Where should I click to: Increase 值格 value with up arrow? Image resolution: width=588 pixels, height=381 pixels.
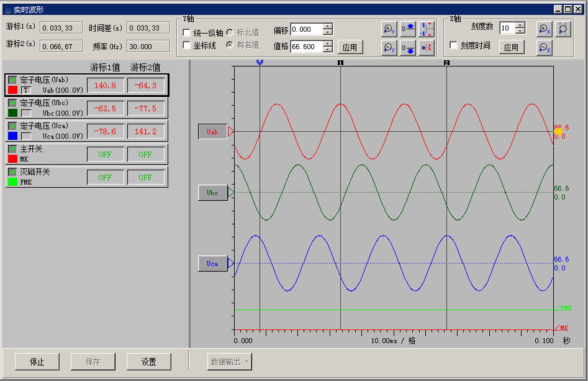328,44
